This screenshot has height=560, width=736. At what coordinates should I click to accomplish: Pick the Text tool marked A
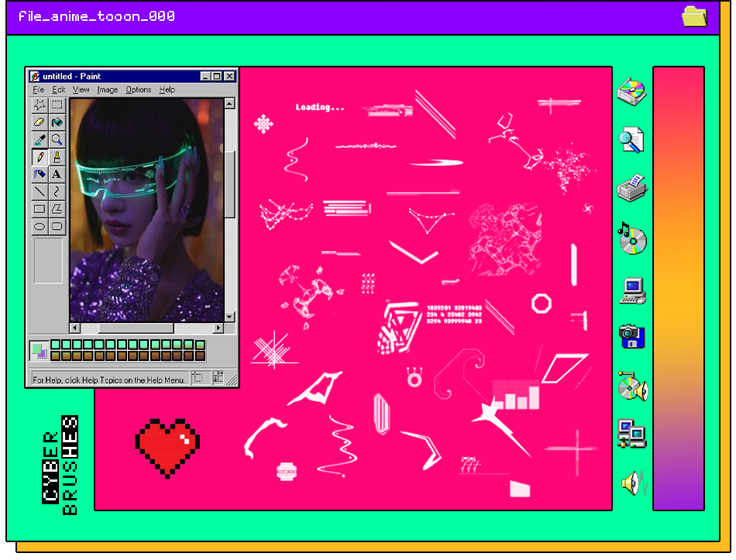pyautogui.click(x=57, y=174)
